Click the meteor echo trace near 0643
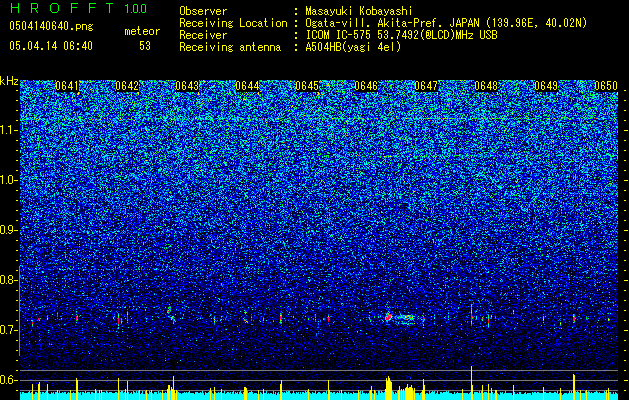This screenshot has width=629, height=400. point(171,315)
